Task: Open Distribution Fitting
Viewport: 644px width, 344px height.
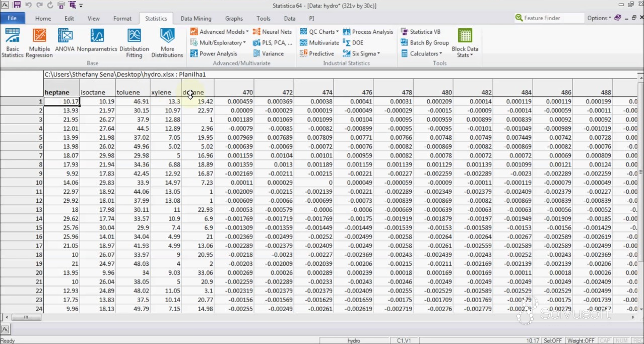Action: [134, 42]
